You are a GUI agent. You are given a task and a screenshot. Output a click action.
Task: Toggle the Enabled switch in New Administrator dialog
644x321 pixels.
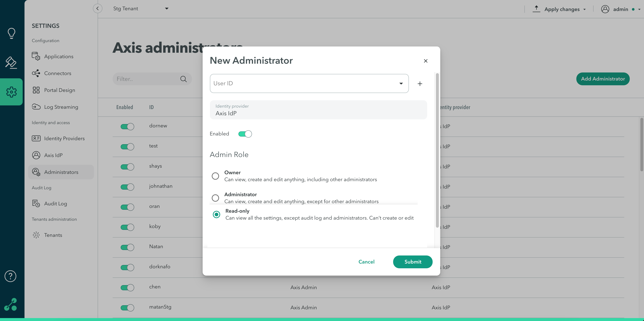245,134
